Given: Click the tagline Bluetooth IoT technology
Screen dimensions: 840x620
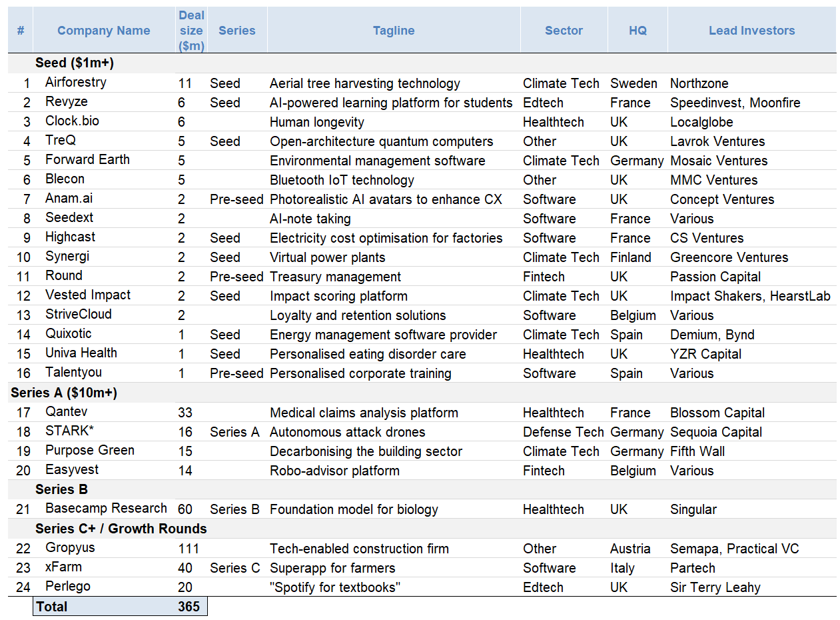Looking at the screenshot, I should 342,180.
